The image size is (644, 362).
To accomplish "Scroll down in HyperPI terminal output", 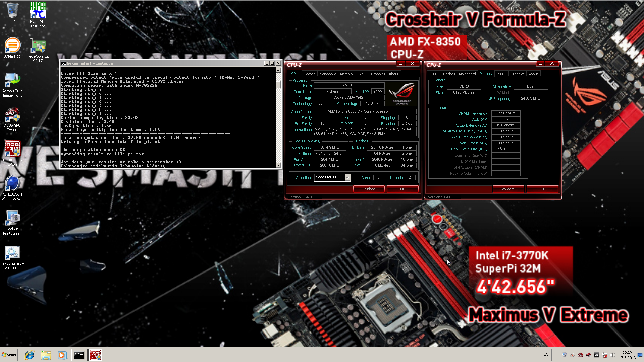I will [x=278, y=166].
